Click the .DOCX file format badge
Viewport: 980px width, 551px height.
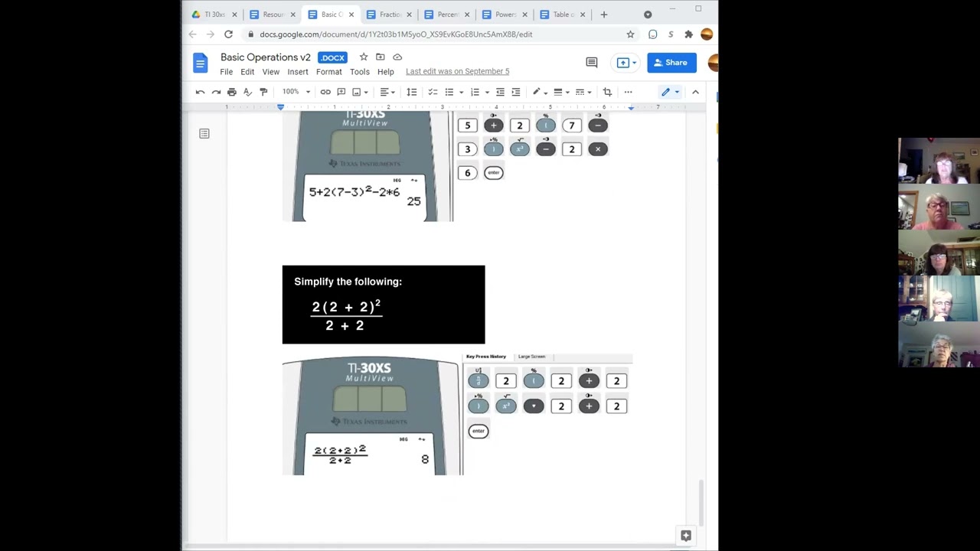click(x=332, y=57)
